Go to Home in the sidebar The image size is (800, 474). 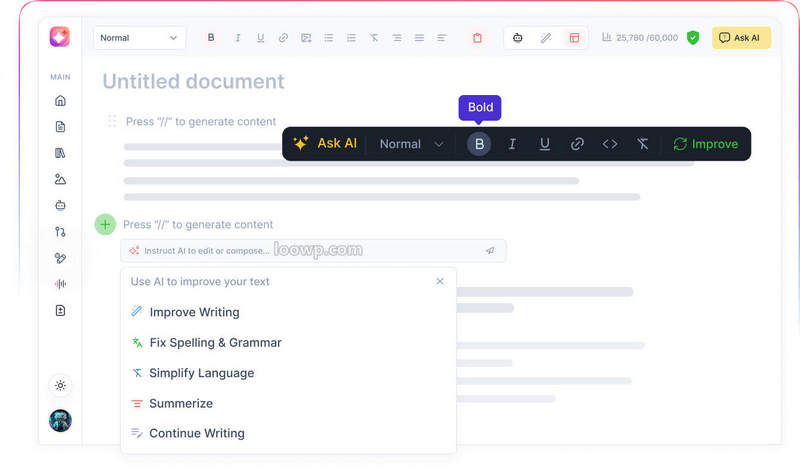click(x=60, y=101)
